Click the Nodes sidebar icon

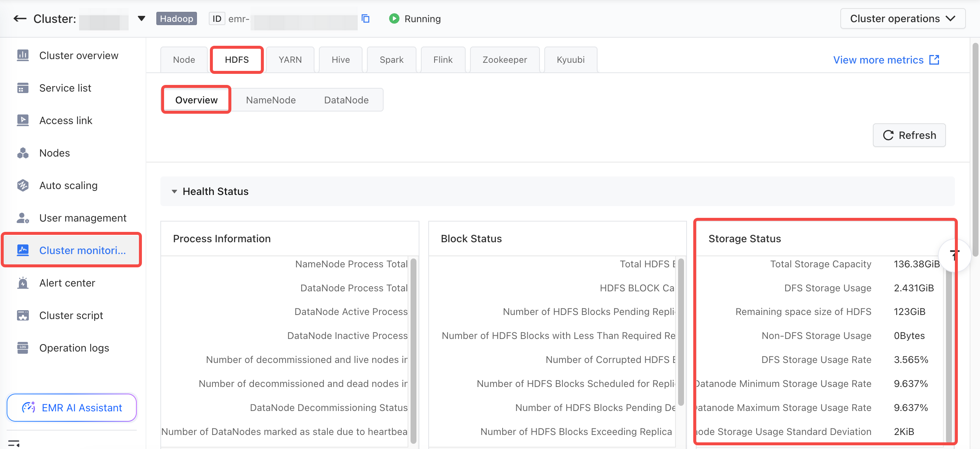coord(23,153)
